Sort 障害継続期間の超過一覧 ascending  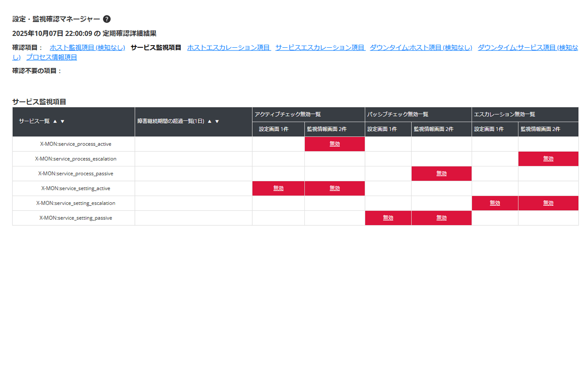coord(208,121)
